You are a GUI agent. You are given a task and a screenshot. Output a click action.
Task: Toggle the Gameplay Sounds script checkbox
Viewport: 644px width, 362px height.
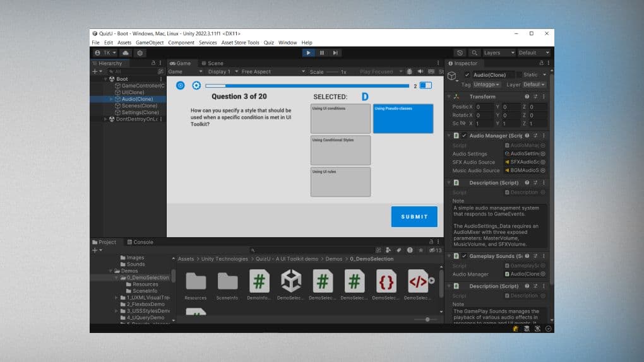(464, 256)
